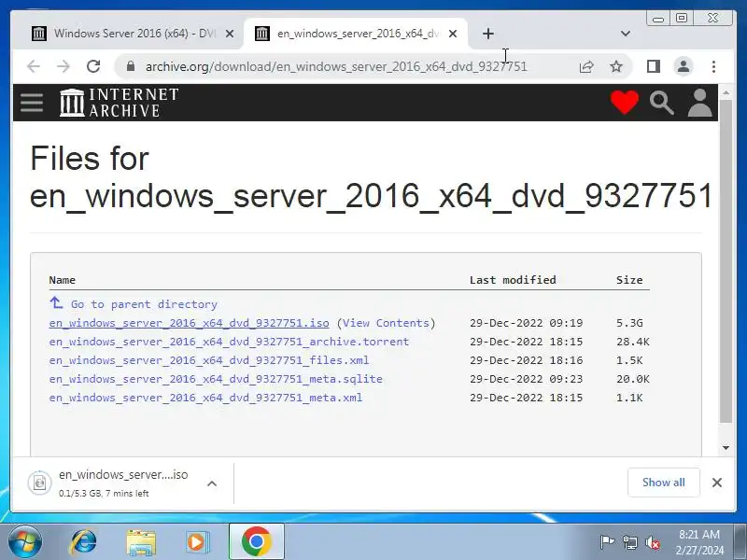Click the red donate heart icon

coord(624,102)
